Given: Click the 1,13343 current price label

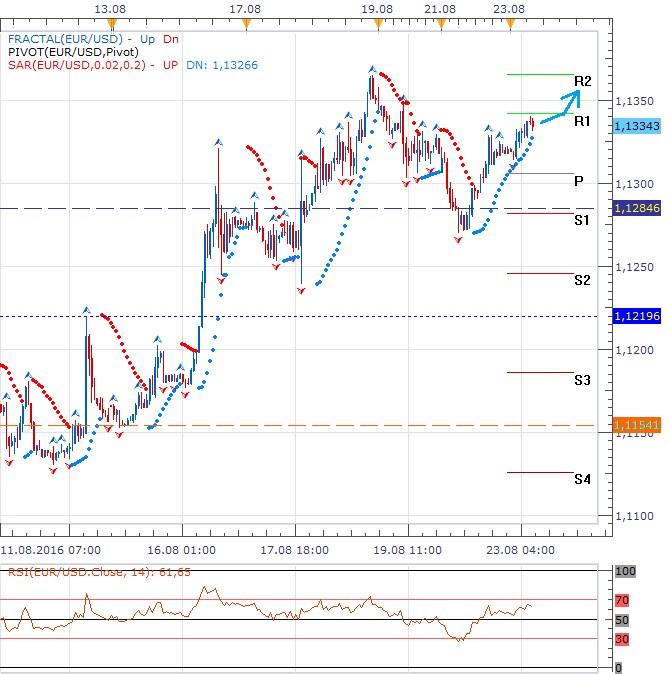Looking at the screenshot, I should click(x=636, y=126).
